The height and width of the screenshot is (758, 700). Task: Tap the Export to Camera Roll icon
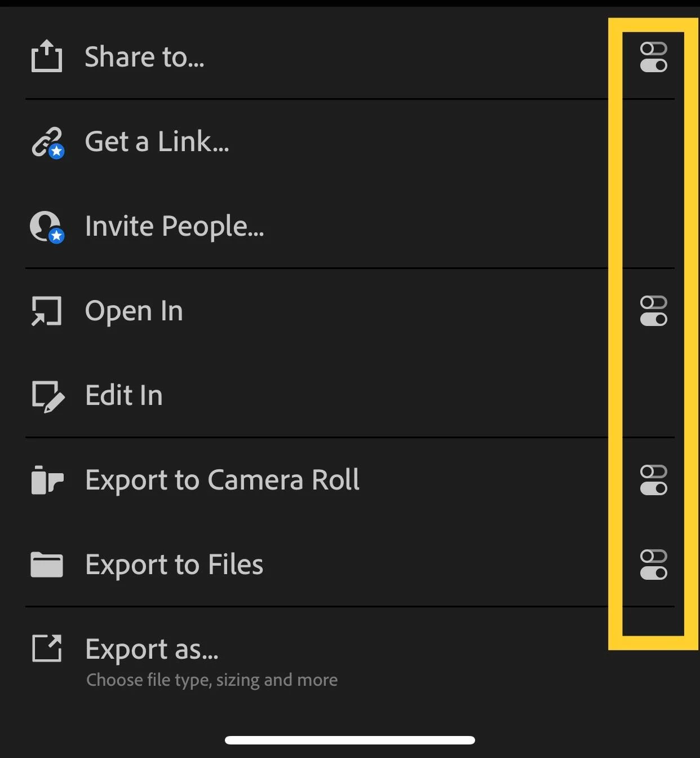point(47,480)
